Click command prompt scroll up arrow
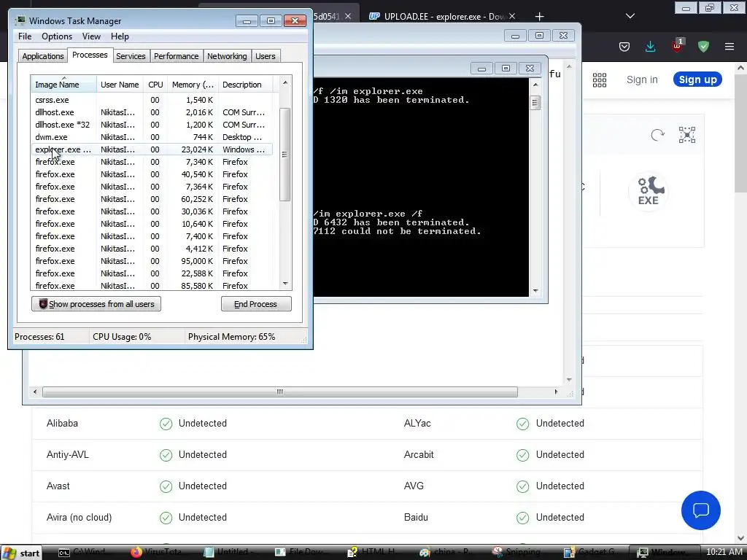 click(x=535, y=85)
